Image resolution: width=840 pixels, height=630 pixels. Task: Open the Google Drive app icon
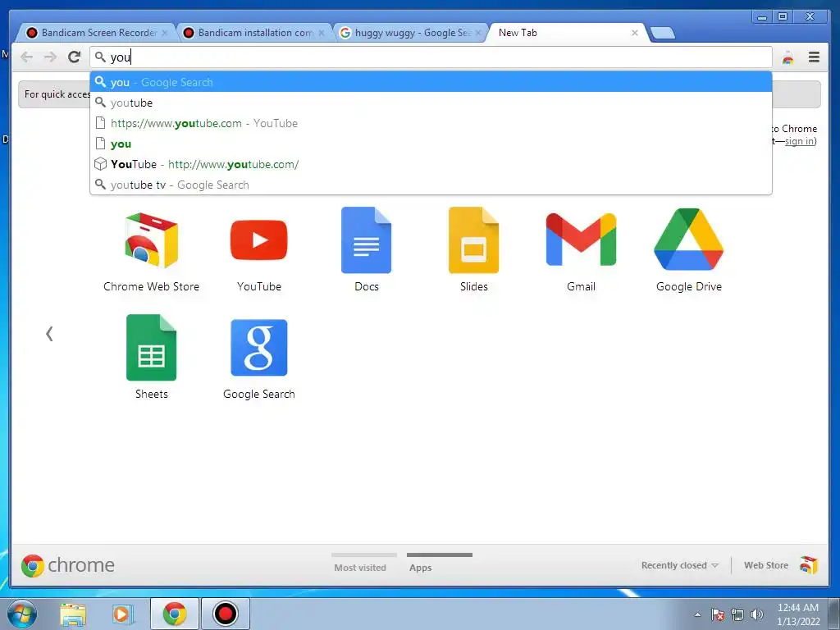(x=689, y=240)
